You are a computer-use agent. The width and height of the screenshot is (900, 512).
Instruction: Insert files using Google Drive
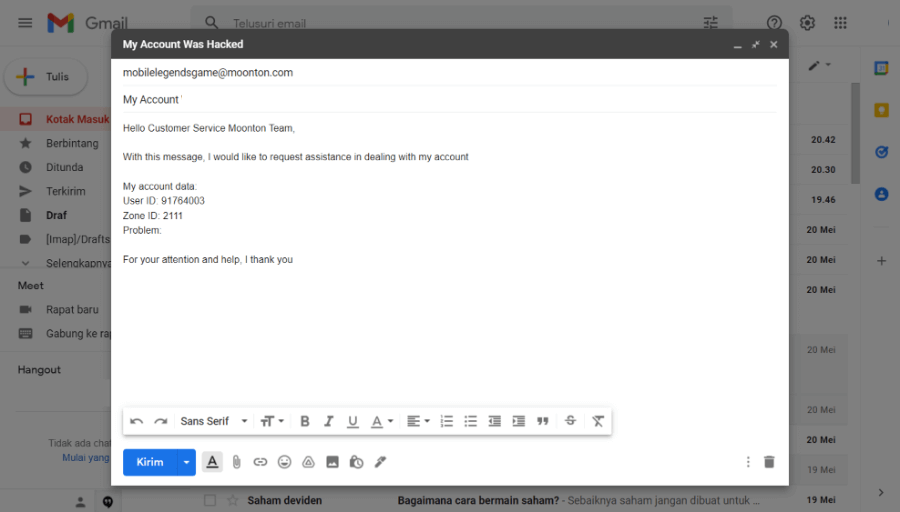click(309, 462)
